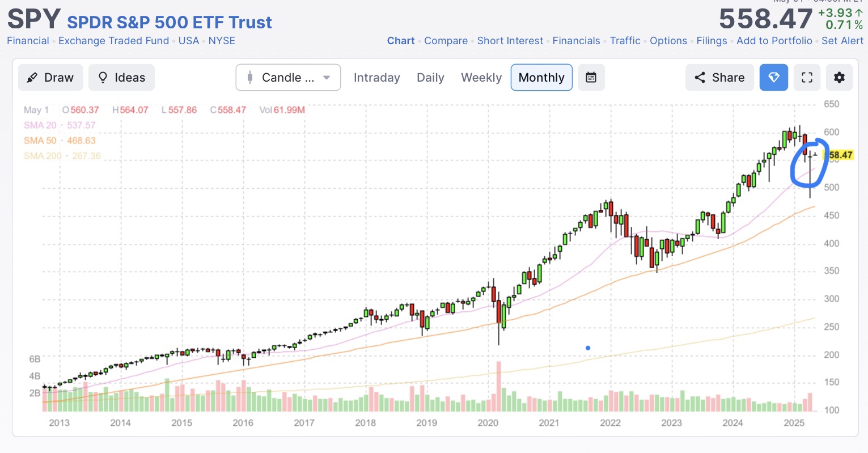Open the Compare tab
The image size is (868, 453).
tap(446, 41)
